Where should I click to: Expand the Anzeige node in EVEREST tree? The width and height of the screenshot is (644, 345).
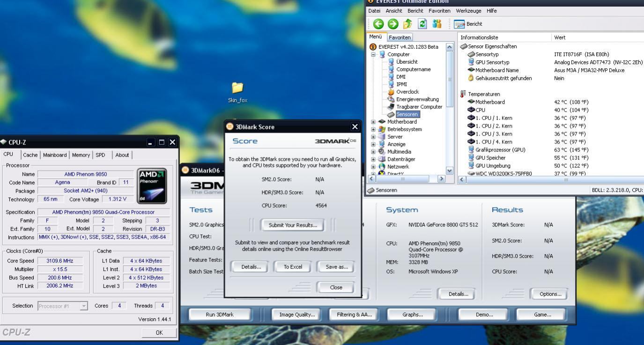[x=373, y=144]
